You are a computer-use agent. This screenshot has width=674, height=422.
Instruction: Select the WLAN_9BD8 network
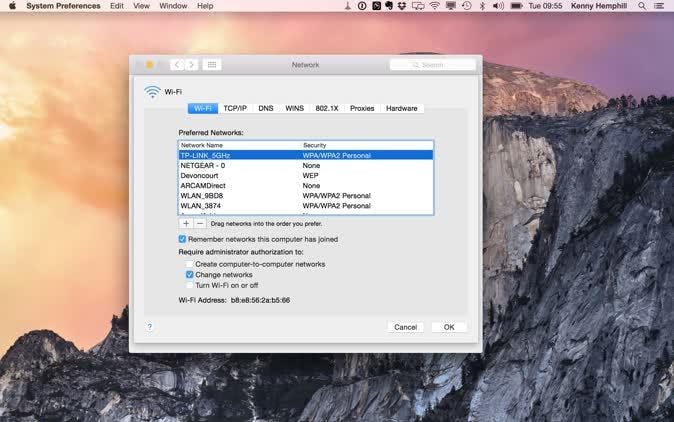[x=306, y=196]
